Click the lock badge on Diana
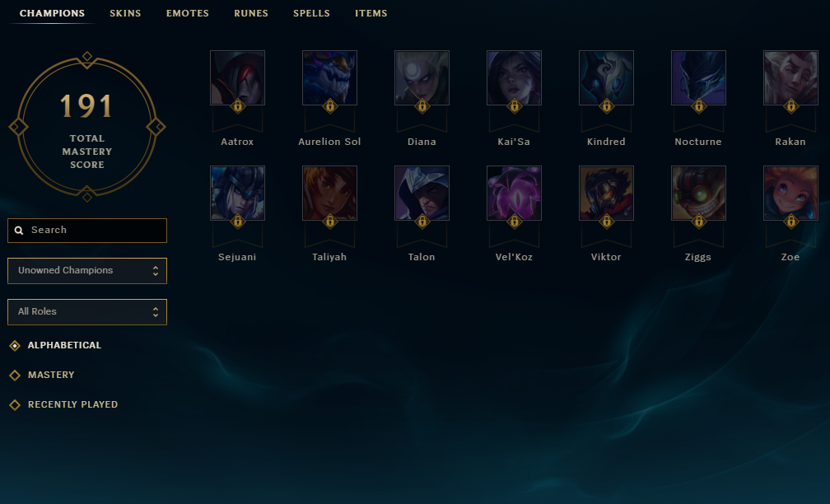 click(422, 106)
